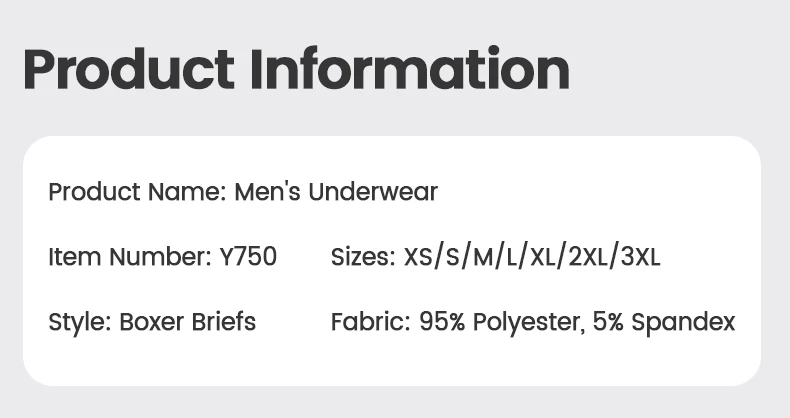Click the 5% Spandex text

664,322
